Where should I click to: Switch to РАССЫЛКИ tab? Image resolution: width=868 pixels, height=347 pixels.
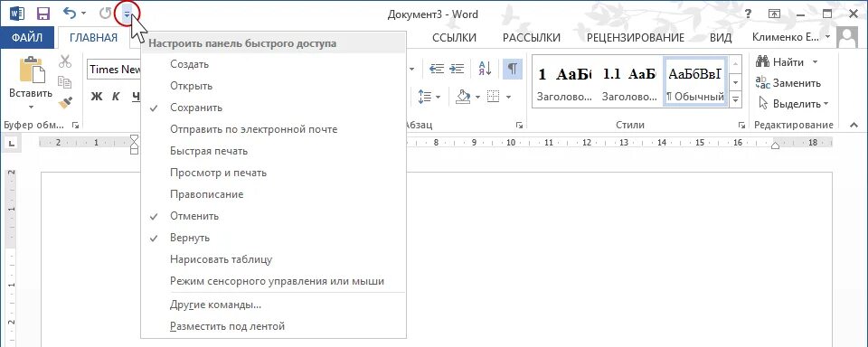point(532,38)
